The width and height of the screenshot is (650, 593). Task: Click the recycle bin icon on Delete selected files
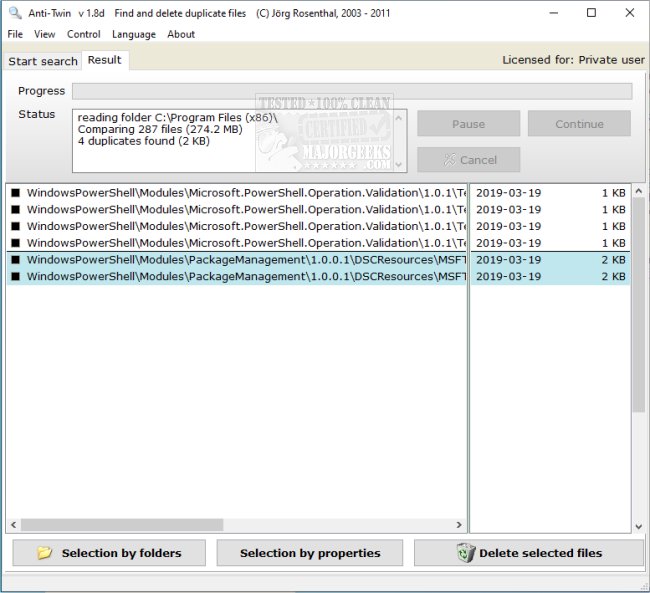[466, 553]
